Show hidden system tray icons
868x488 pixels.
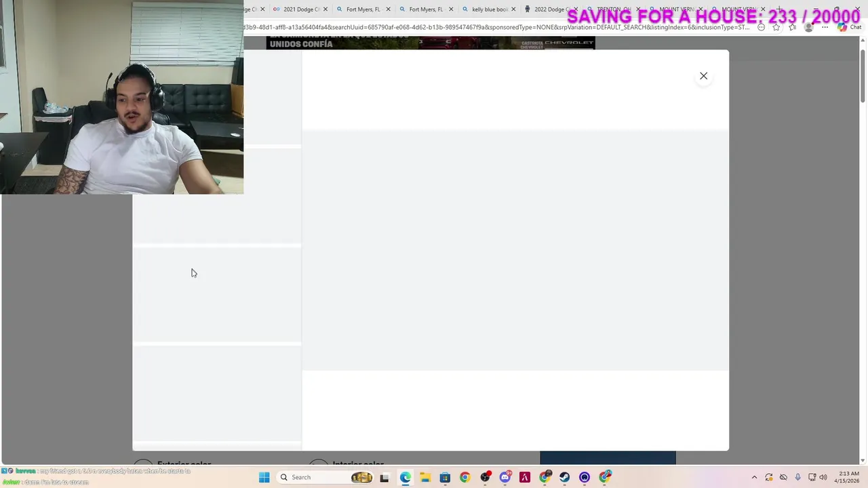(754, 477)
